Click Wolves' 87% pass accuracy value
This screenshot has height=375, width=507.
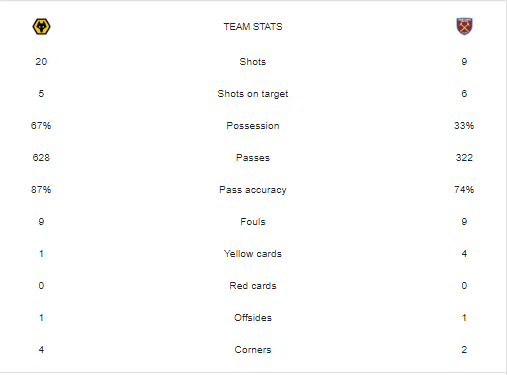pyautogui.click(x=41, y=190)
